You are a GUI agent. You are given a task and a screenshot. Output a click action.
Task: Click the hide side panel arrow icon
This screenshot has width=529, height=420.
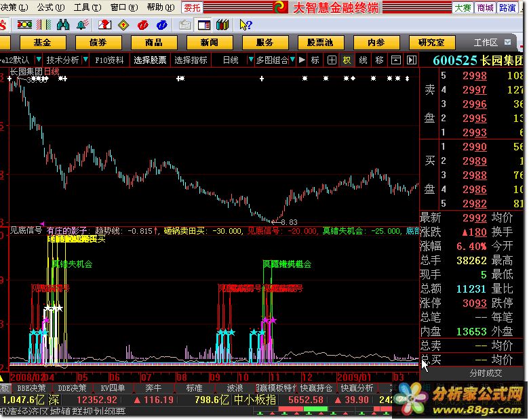tap(412, 60)
